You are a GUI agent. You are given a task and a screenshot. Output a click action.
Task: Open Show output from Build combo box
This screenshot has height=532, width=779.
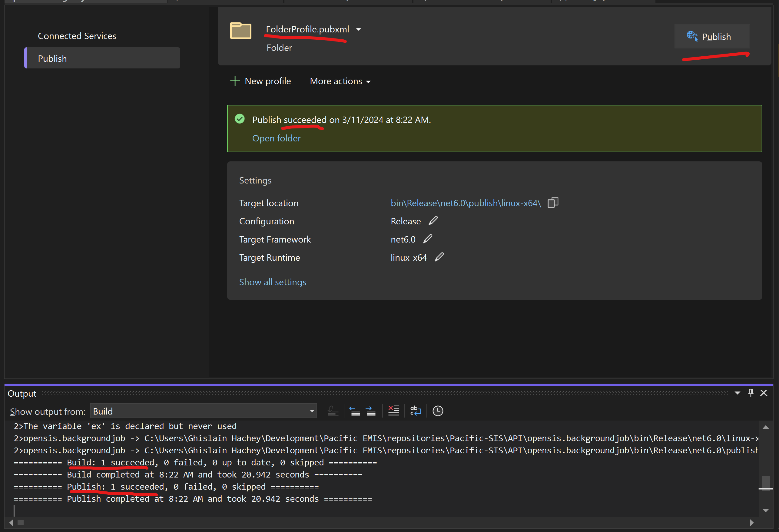pyautogui.click(x=203, y=411)
